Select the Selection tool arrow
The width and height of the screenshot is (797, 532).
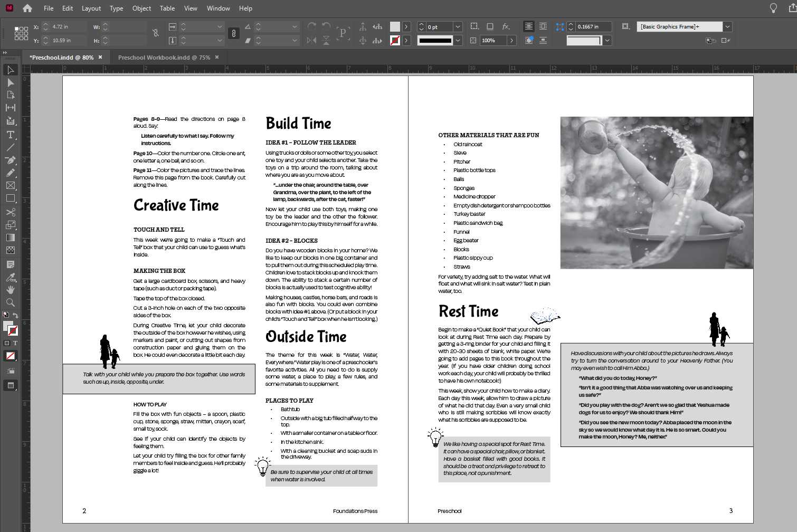(10, 70)
